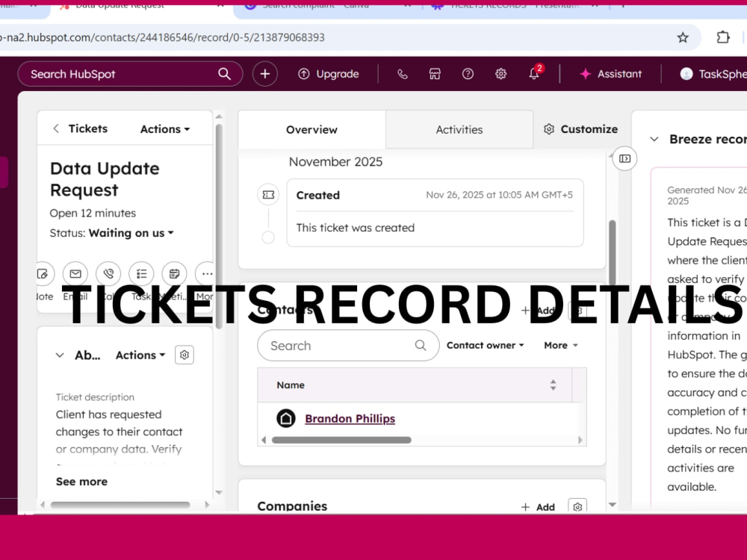
Task: Open the create new plus button
Action: click(x=265, y=74)
